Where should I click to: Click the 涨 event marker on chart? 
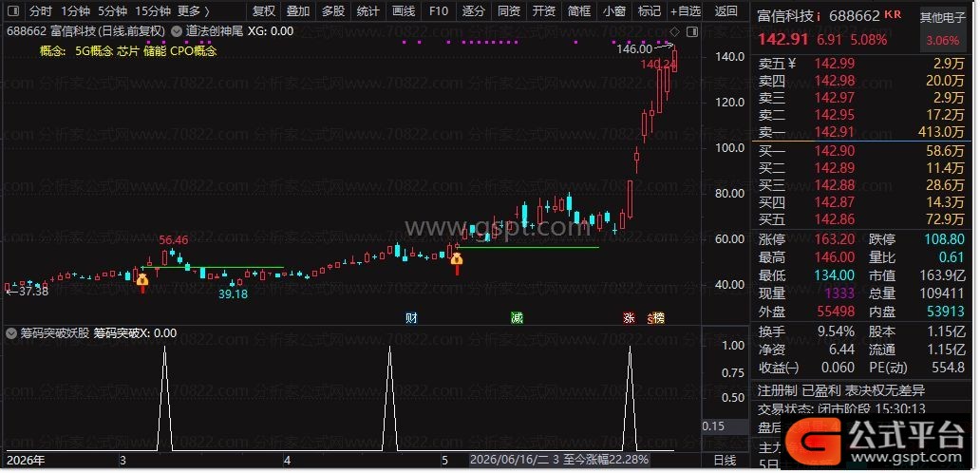tap(629, 318)
